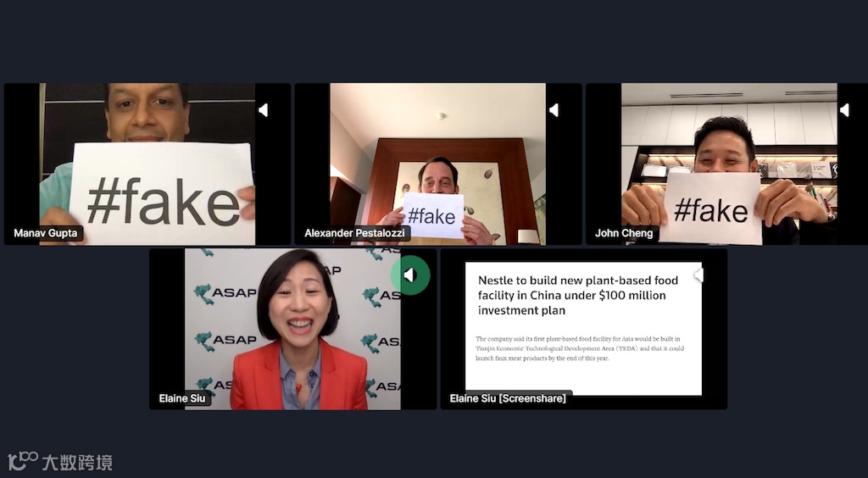
Task: Click the screenshare tile's speaker icon
Action: tap(699, 275)
